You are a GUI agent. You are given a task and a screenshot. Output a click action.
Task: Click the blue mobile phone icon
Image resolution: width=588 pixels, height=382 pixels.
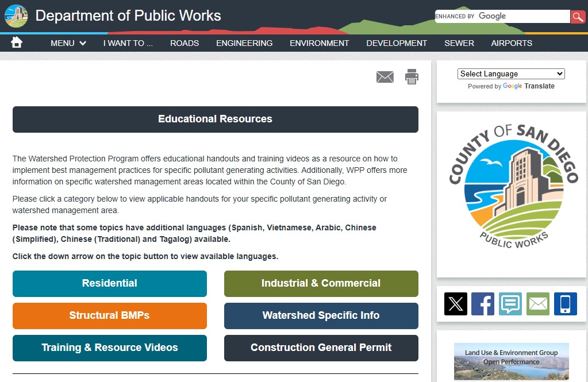pos(565,304)
